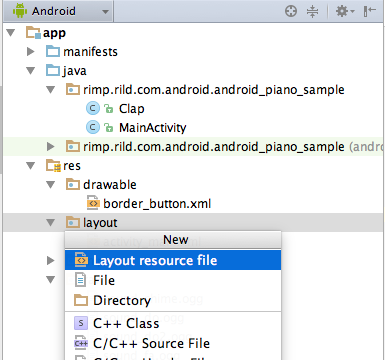The width and height of the screenshot is (385, 360).
Task: Select the drawable tree item label
Action: pos(110,185)
